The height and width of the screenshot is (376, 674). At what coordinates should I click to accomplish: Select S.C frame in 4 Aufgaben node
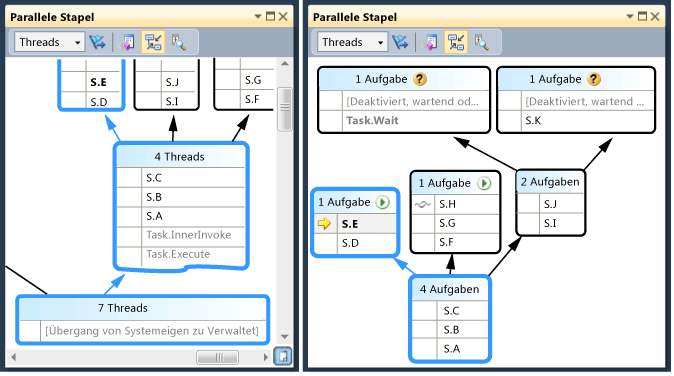450,311
